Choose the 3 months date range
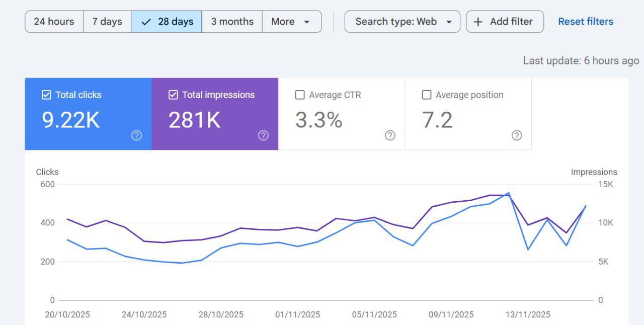Image resolution: width=644 pixels, height=325 pixels. [232, 22]
